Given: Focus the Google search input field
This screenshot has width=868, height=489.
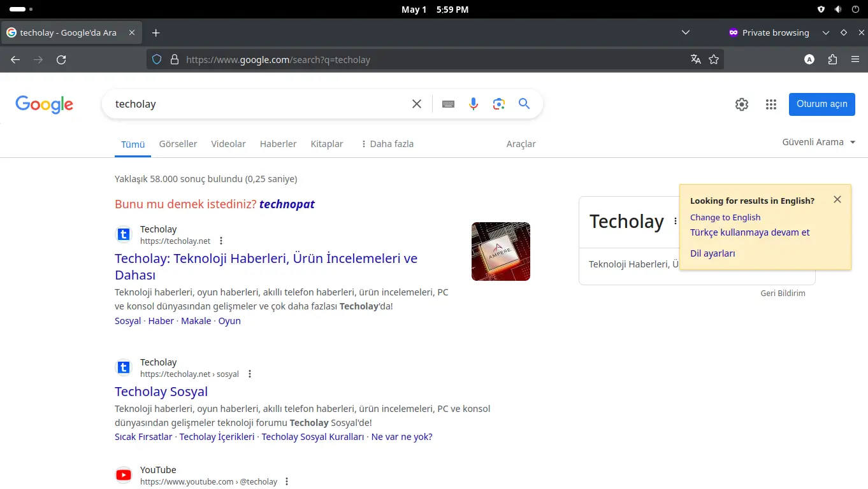Looking at the screenshot, I should click(258, 104).
